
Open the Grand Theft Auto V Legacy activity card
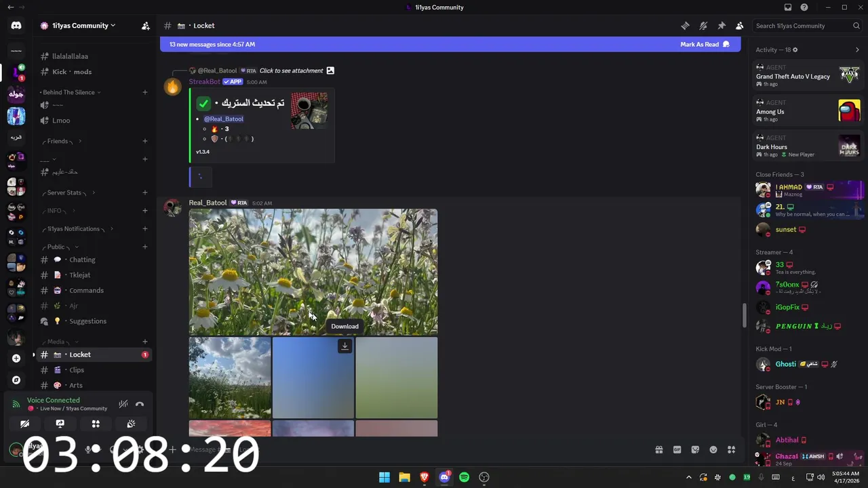point(808,76)
